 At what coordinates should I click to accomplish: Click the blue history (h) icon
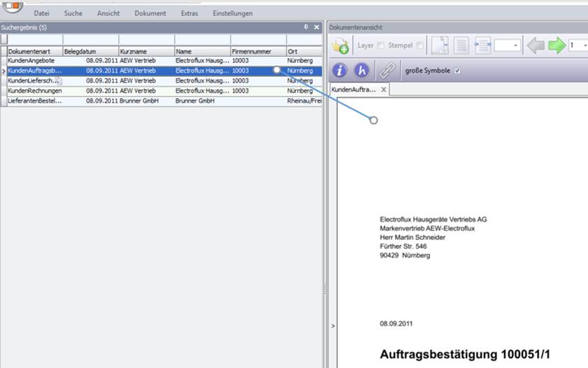coord(361,71)
